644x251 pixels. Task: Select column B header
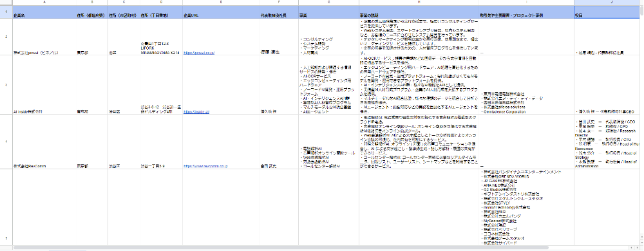[92, 3]
